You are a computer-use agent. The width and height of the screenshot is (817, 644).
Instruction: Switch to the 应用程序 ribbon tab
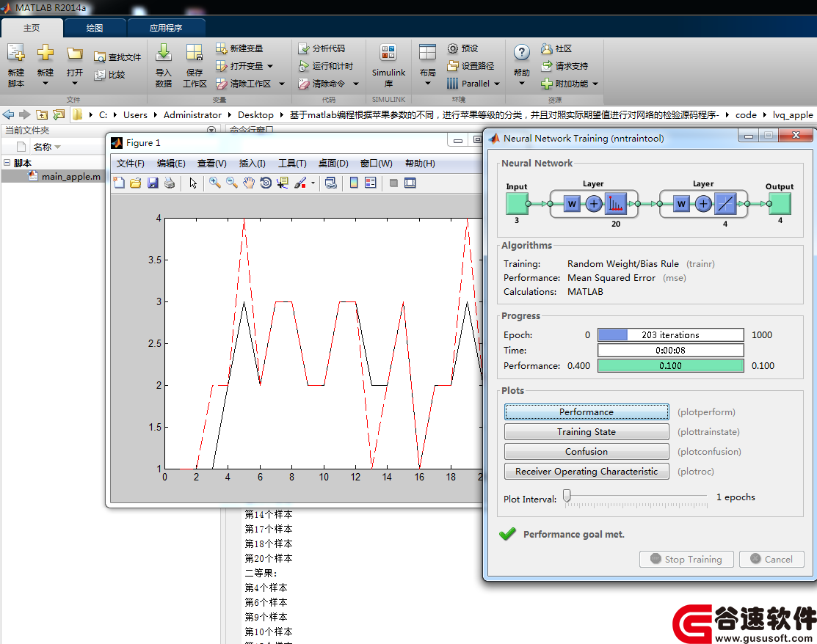(x=166, y=28)
